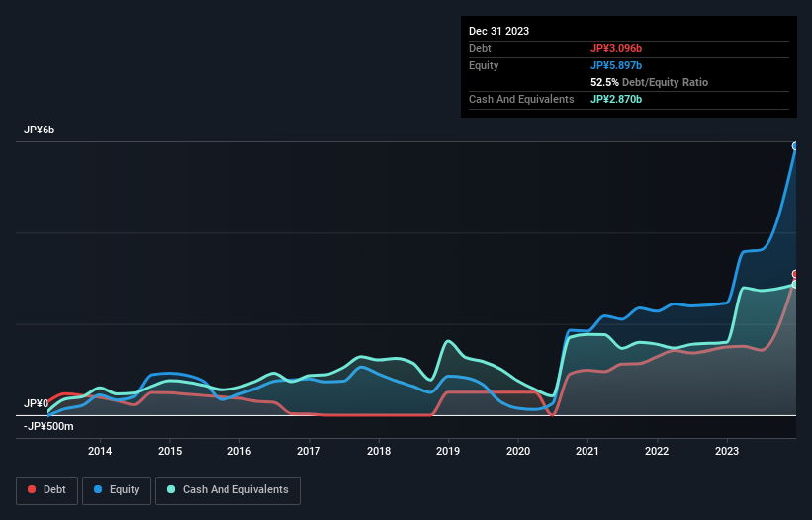
Task: Toggle the Equity series legend button
Action: [x=117, y=490]
